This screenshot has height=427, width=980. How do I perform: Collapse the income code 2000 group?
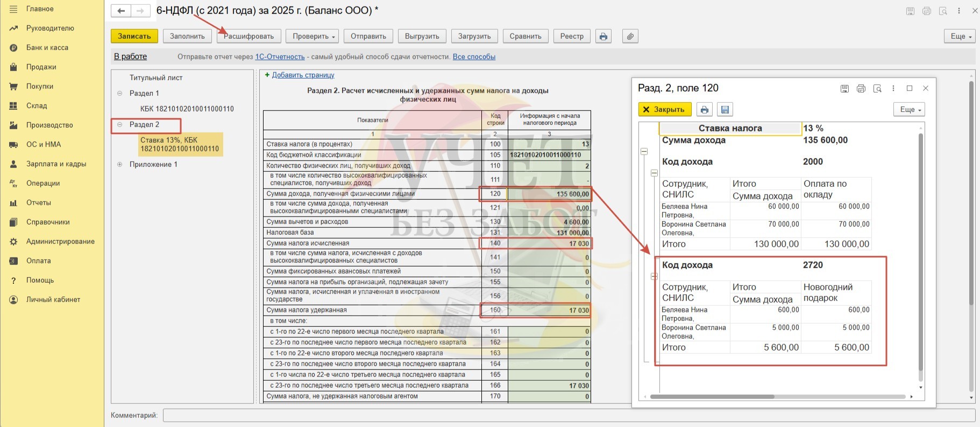(x=654, y=173)
